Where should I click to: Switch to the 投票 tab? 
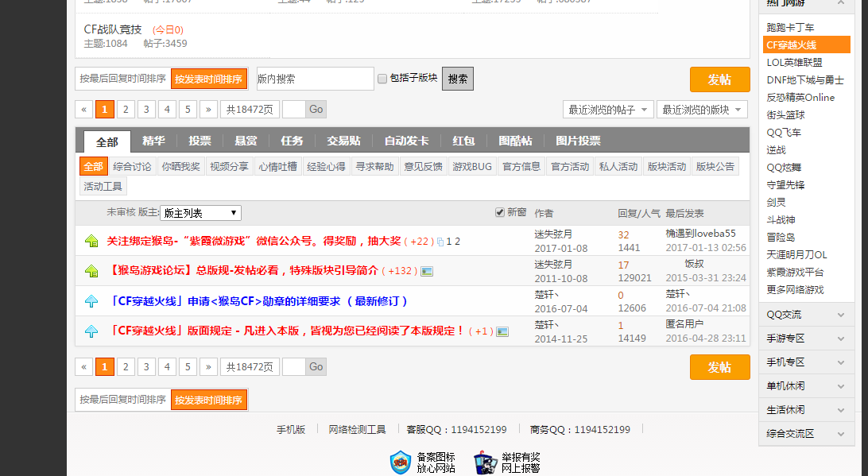coord(200,141)
